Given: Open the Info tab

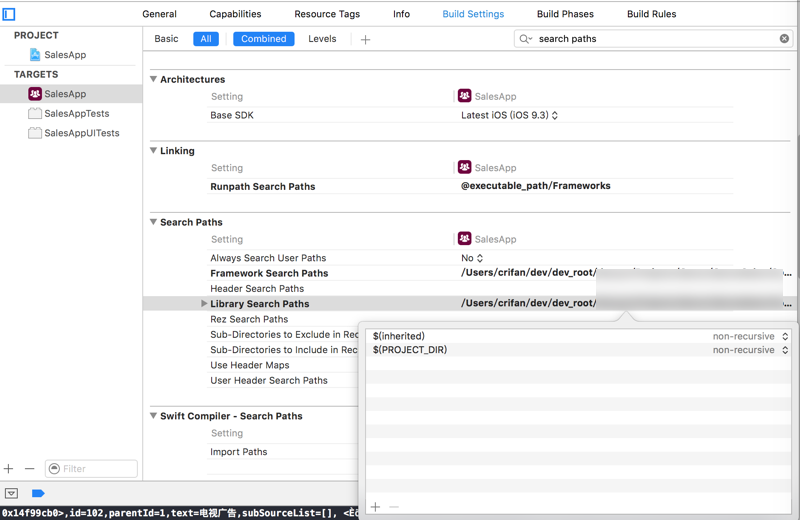Looking at the screenshot, I should (x=402, y=14).
